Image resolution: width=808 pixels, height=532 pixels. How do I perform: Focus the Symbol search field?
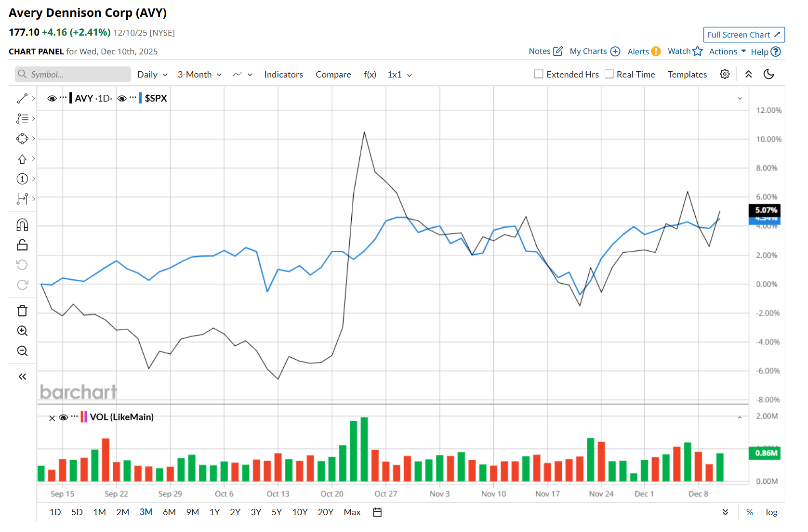(73, 74)
